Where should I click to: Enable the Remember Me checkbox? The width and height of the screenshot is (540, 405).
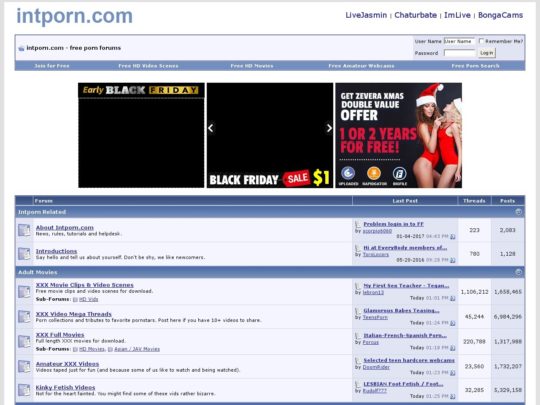481,41
